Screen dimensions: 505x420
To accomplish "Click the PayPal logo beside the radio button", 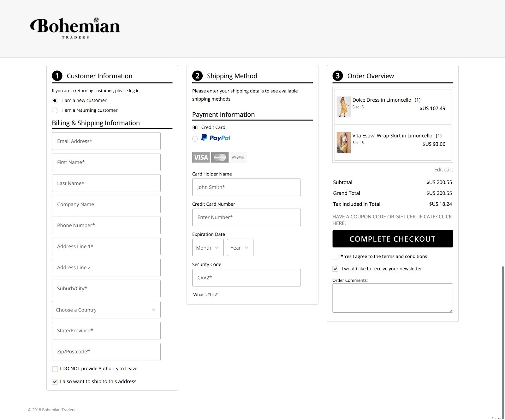I will tap(216, 138).
